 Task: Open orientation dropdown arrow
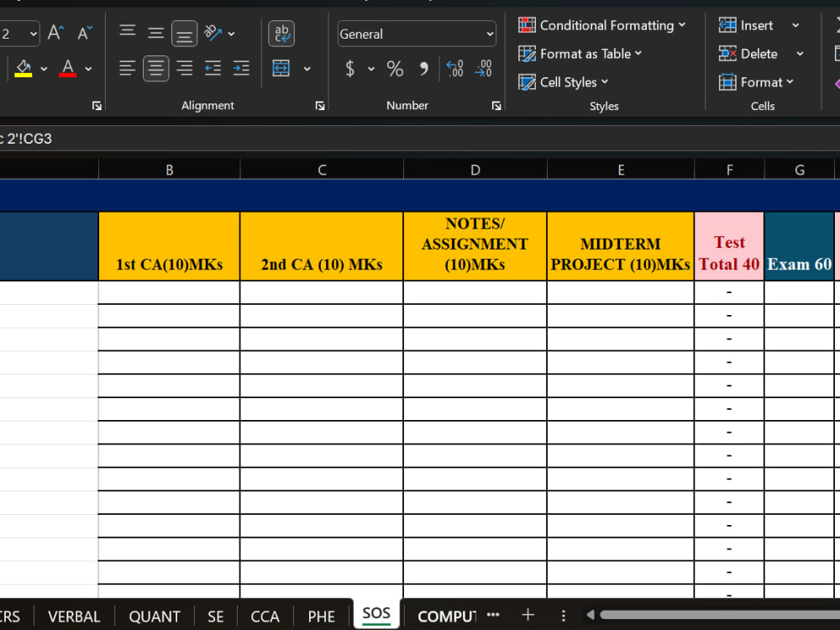click(232, 34)
